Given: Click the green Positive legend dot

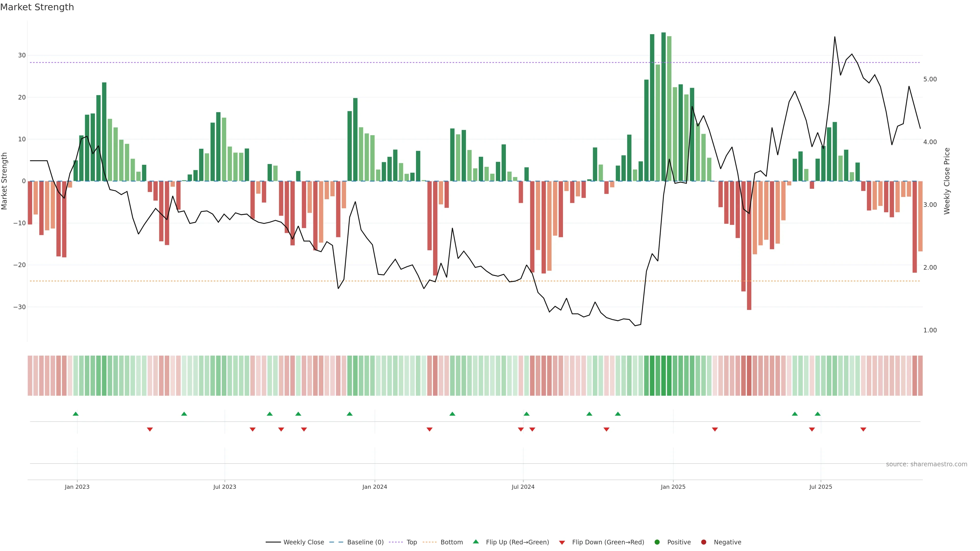Looking at the screenshot, I should (657, 542).
